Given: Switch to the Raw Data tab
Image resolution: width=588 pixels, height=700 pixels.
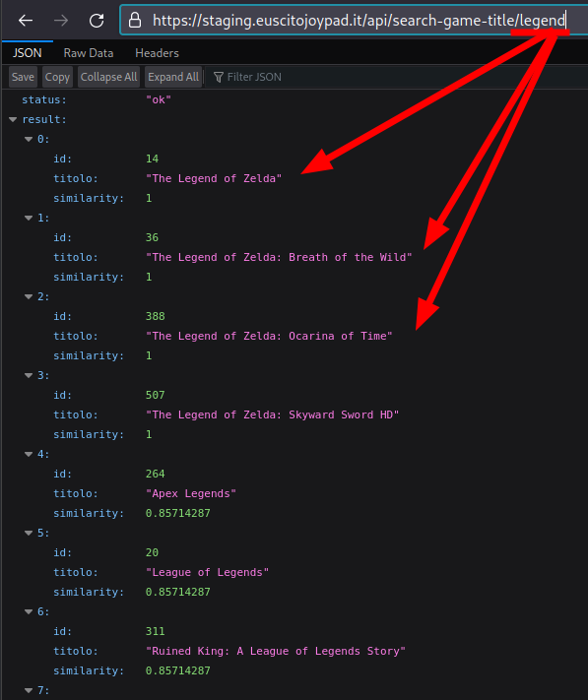Looking at the screenshot, I should tap(89, 53).
